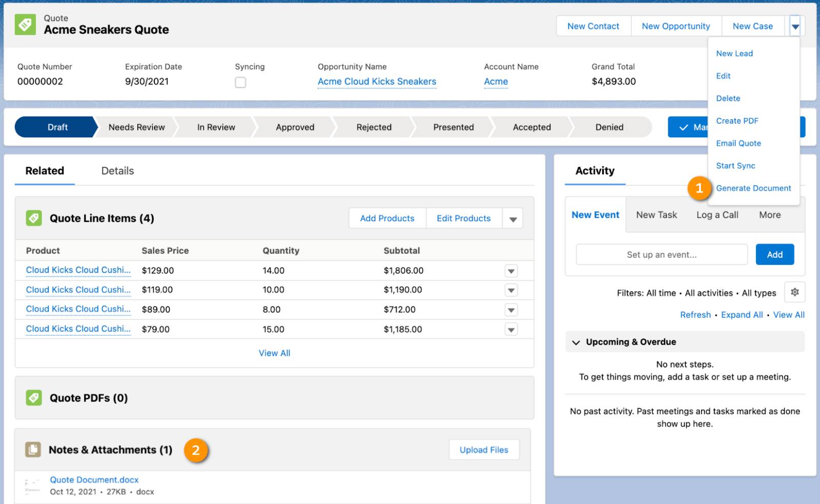The height and width of the screenshot is (504, 820).
Task: Open the More activity tab
Action: (770, 215)
